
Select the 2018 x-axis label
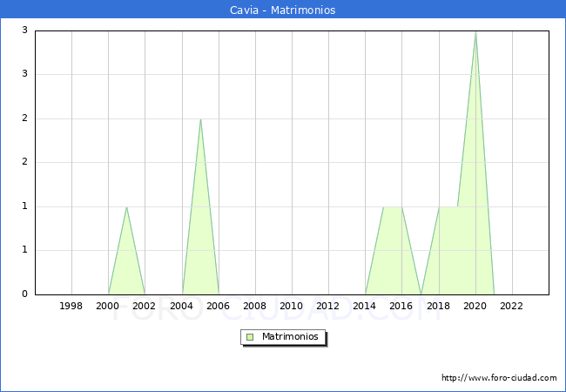437,306
